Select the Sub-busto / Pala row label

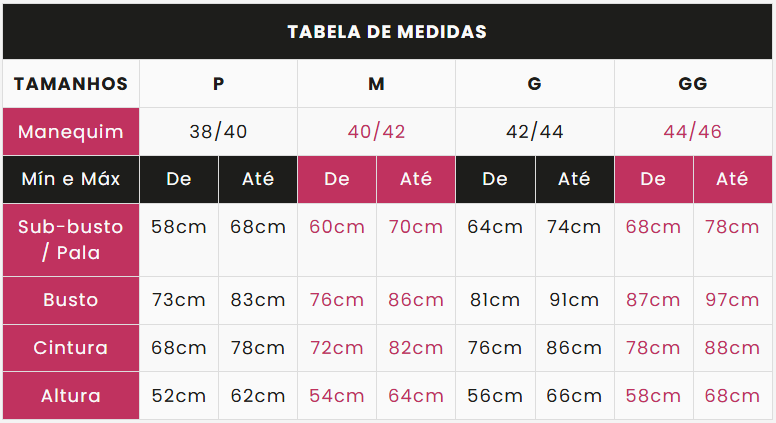click(71, 240)
